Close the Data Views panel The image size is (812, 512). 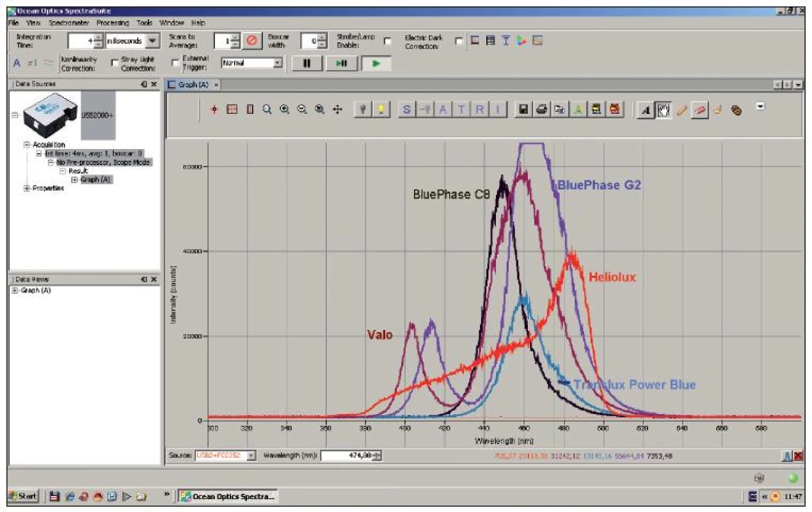[x=154, y=280]
